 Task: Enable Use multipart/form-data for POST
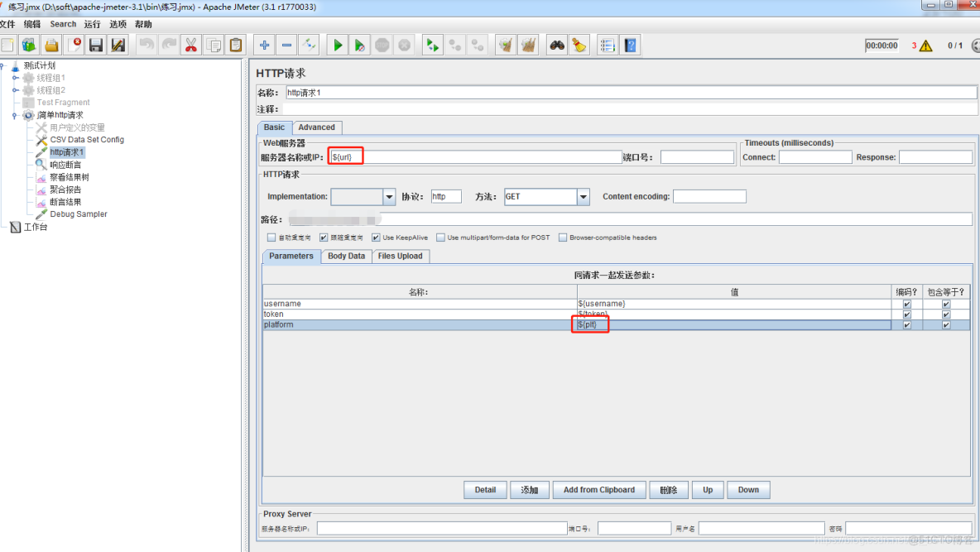(x=441, y=238)
